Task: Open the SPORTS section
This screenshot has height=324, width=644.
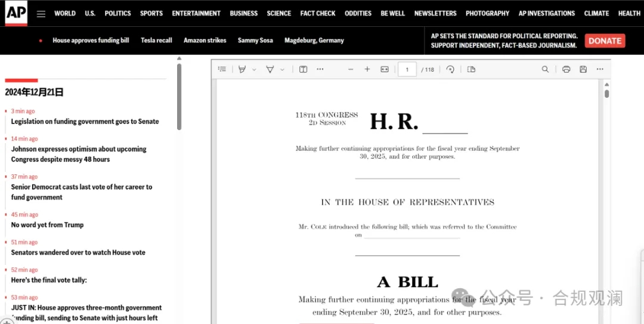Action: pos(151,13)
